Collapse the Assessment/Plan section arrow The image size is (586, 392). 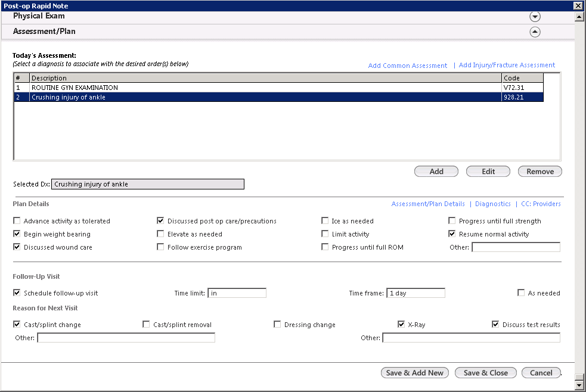[535, 32]
